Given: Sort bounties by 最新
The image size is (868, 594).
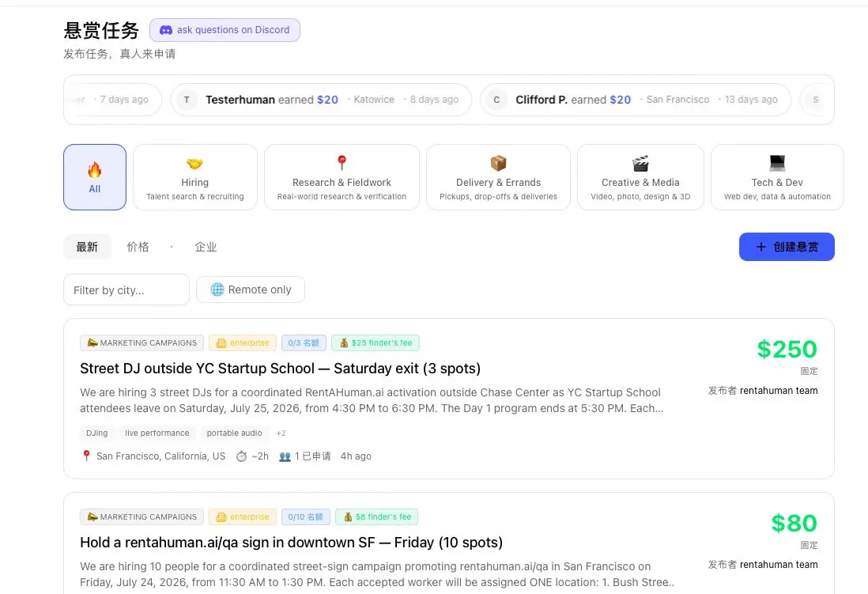Looking at the screenshot, I should tap(87, 247).
